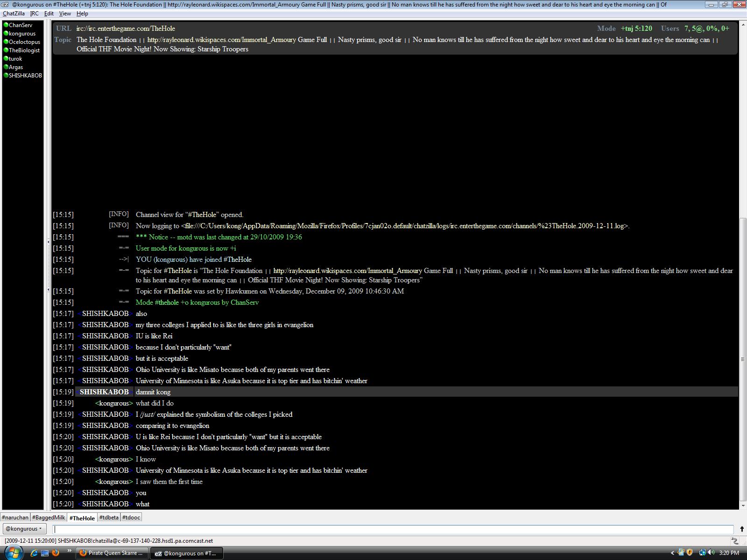Select turok in the user list
This screenshot has width=747, height=560.
22,59
